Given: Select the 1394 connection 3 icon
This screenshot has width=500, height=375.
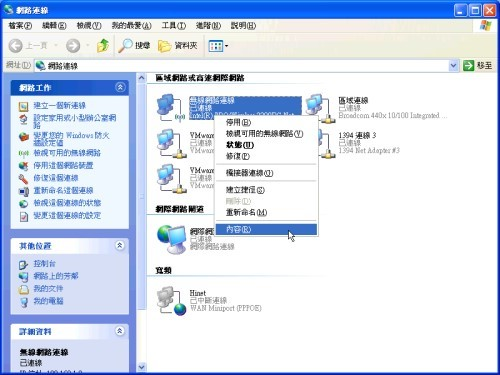Looking at the screenshot, I should pos(327,144).
